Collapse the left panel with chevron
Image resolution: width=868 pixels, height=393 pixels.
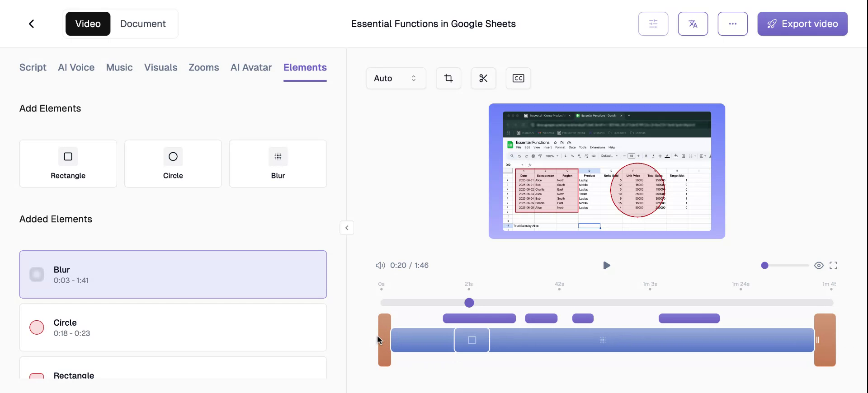click(x=347, y=228)
